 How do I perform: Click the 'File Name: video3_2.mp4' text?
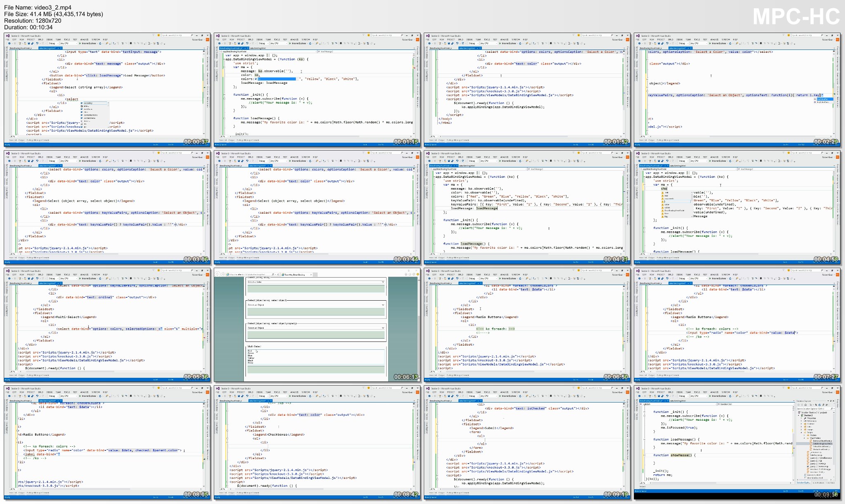point(38,7)
